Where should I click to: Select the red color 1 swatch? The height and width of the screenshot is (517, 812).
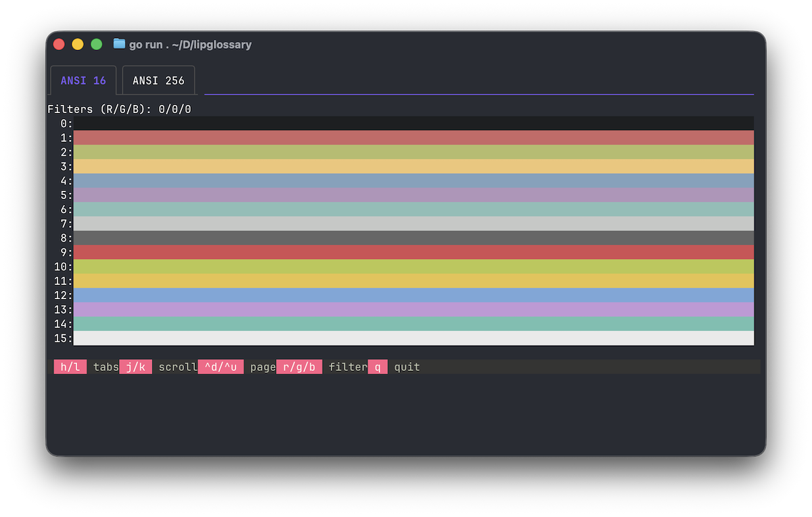[x=413, y=137]
